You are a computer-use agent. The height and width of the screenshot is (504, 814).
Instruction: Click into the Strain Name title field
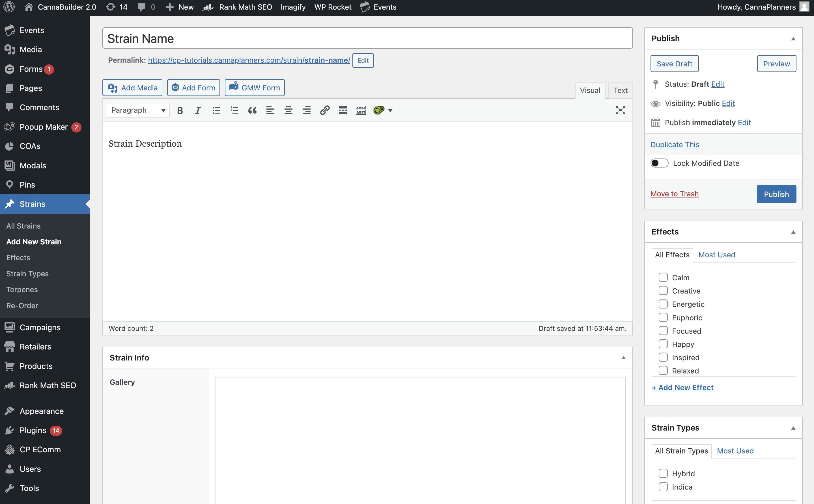click(367, 39)
